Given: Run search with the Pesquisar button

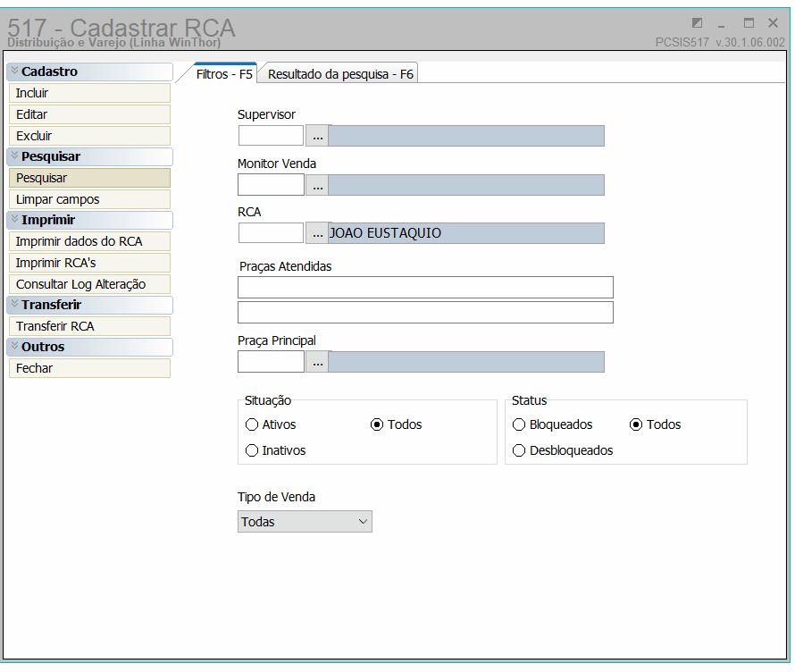Looking at the screenshot, I should pos(89,178).
